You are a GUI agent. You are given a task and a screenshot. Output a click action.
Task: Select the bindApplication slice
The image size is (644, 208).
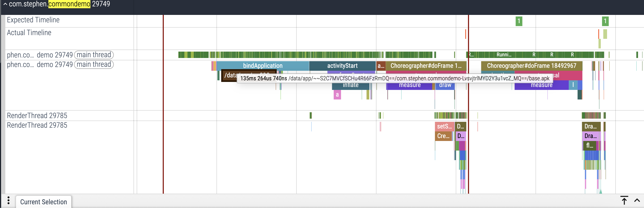tap(262, 66)
